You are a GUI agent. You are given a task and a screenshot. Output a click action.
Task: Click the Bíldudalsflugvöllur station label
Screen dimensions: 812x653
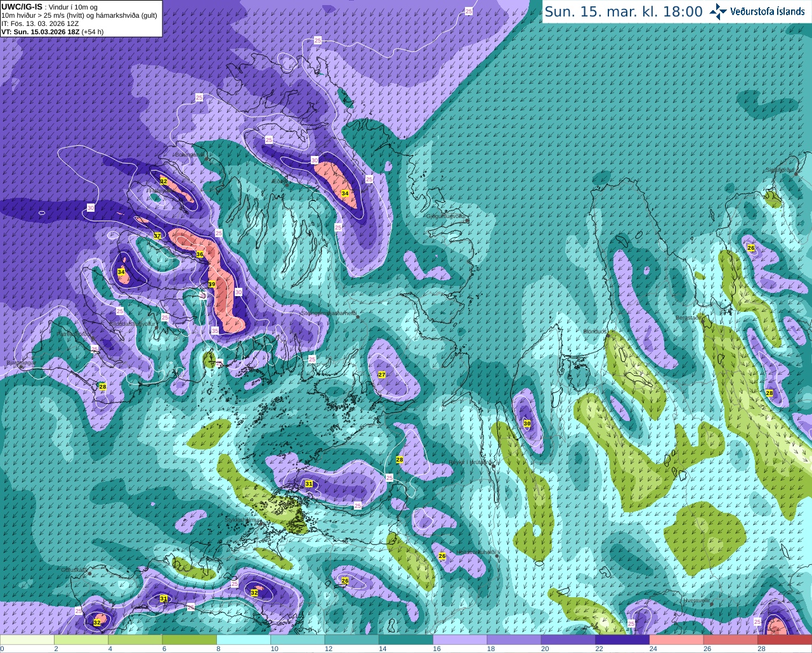click(133, 323)
